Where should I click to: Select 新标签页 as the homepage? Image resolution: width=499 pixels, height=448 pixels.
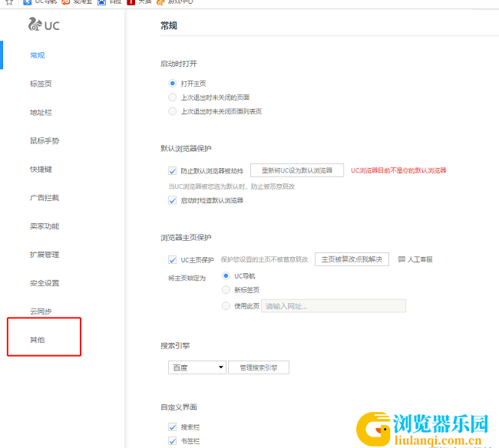click(226, 290)
